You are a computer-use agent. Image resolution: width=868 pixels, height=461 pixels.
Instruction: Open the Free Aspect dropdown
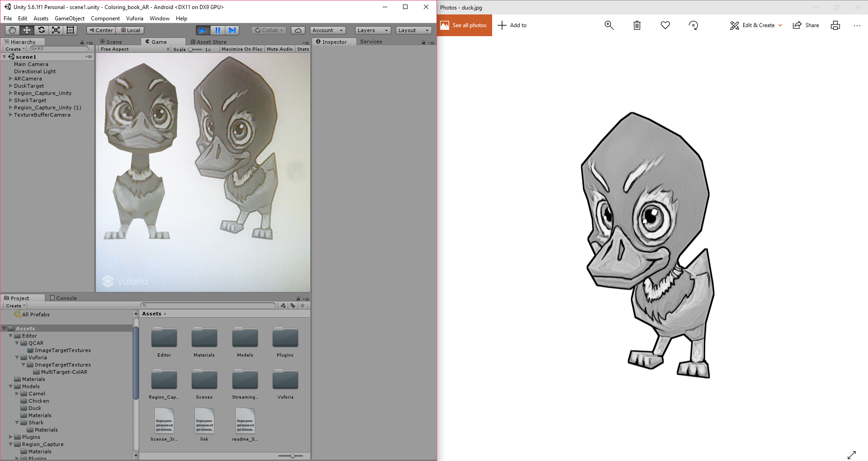click(135, 49)
